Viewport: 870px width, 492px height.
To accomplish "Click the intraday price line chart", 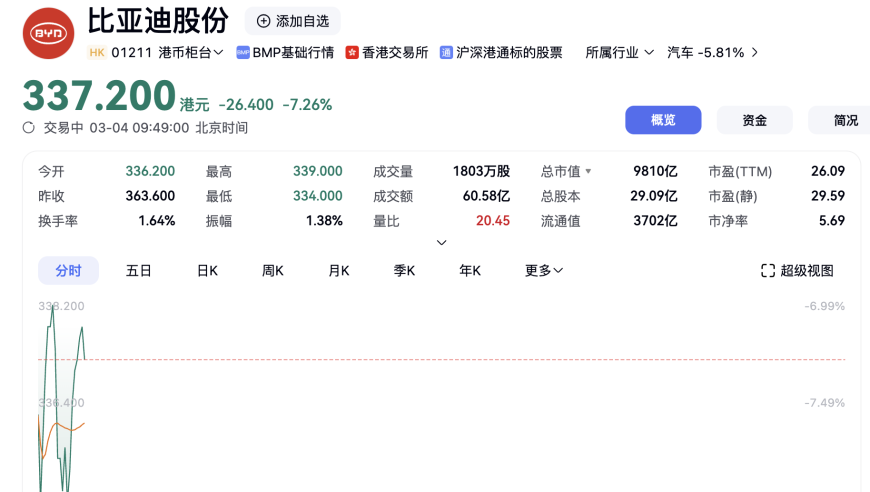I will [x=61, y=398].
